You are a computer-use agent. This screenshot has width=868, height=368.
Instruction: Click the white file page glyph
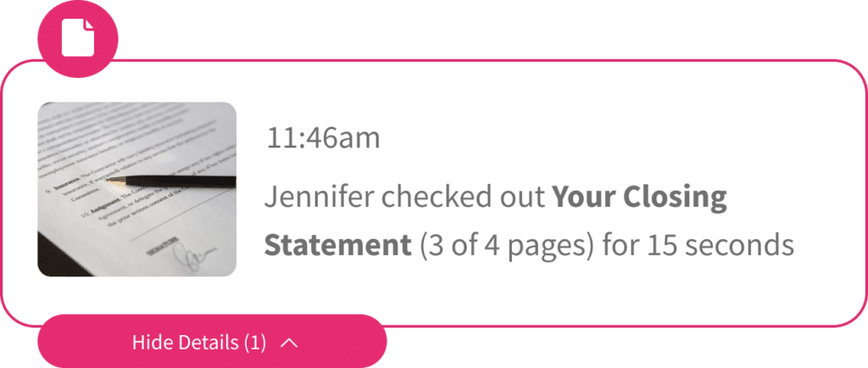(x=78, y=37)
